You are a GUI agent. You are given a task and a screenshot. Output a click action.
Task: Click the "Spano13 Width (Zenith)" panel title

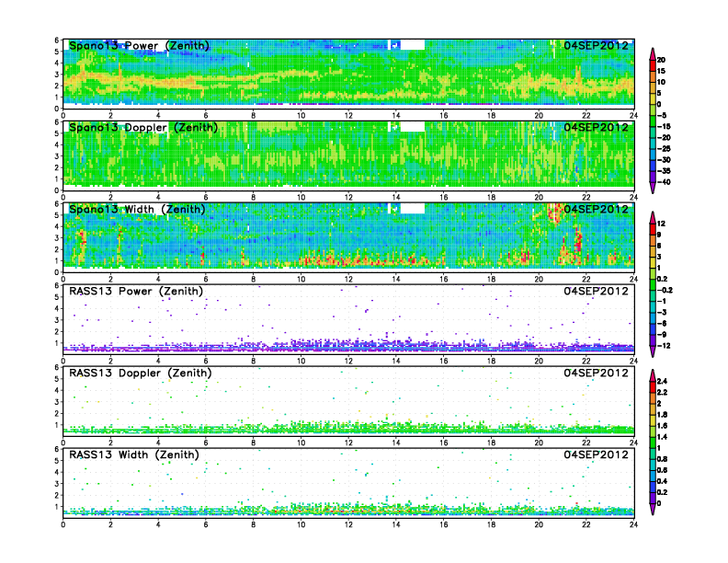137,209
